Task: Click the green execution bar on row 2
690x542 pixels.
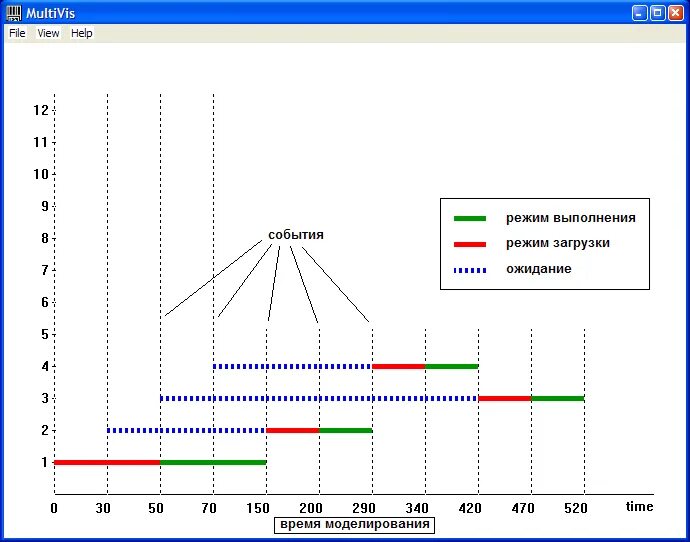Action: [346, 430]
